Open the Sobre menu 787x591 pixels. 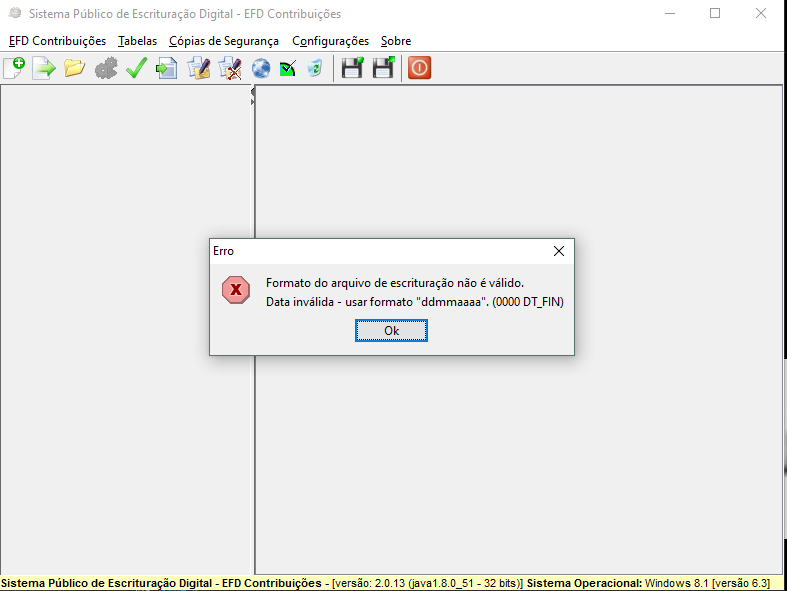[x=396, y=41]
